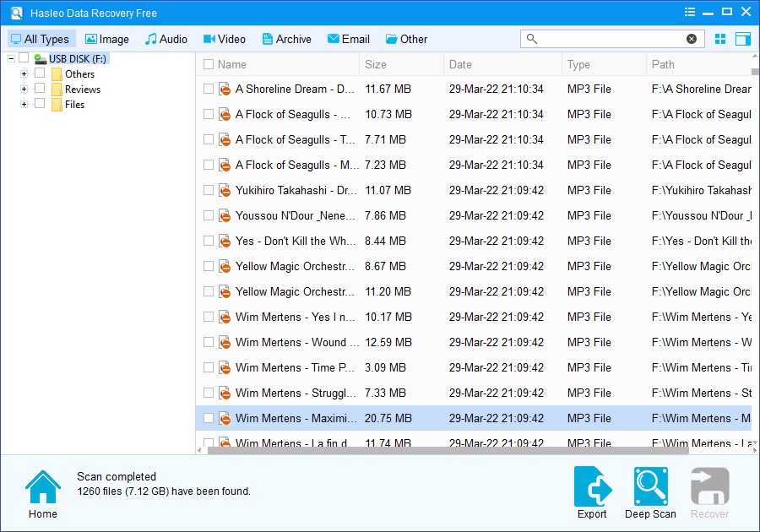760x532 pixels.
Task: Select checkbox for Wim Mertens - Maximi
Action: click(209, 418)
